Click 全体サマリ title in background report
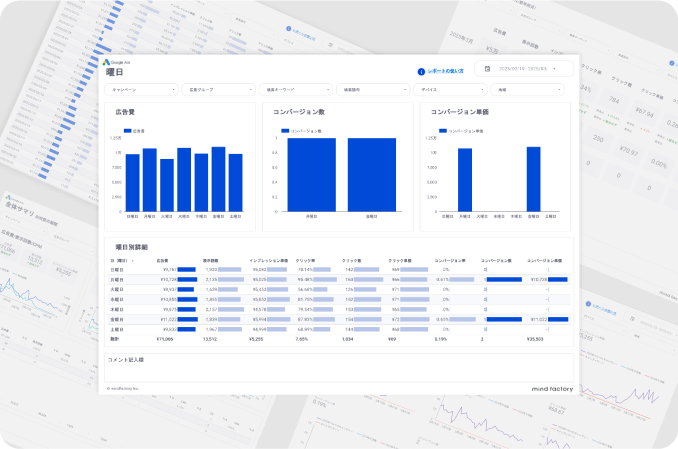Image resolution: width=678 pixels, height=449 pixels. click(20, 211)
